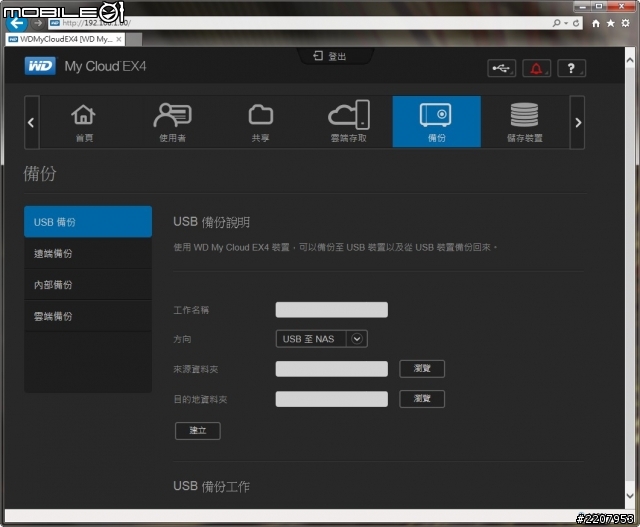Open the browser favorites star
Viewport: 640px width, 527px height.
[610, 23]
